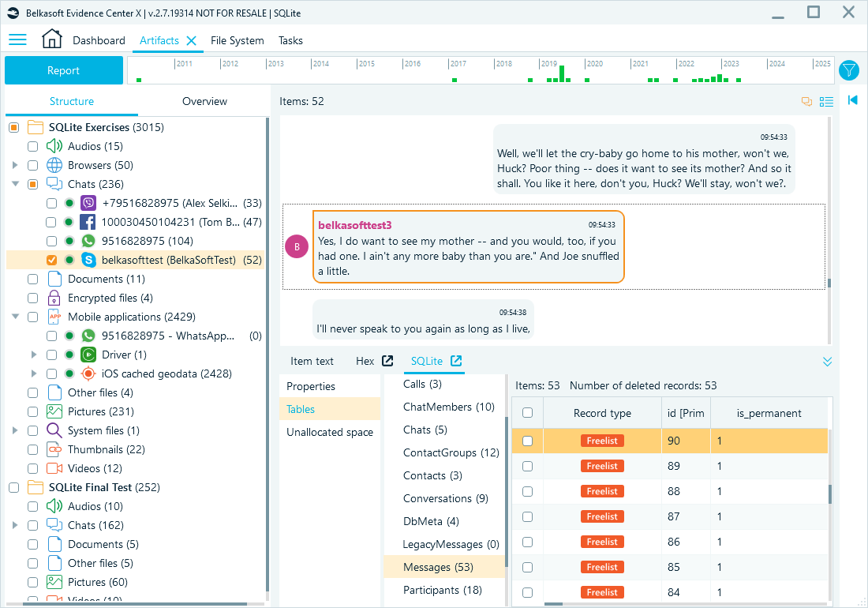Check the Audios (15) checkbox
This screenshot has width=868, height=608.
click(32, 146)
